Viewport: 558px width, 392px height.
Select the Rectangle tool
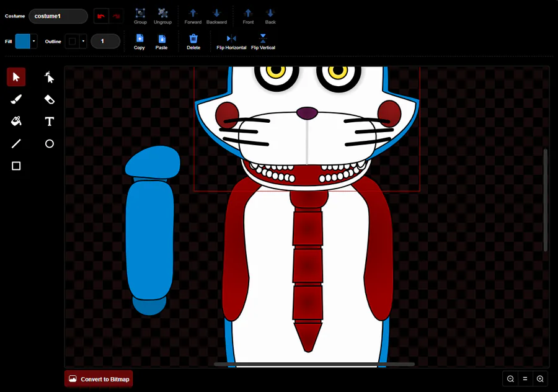(x=16, y=166)
